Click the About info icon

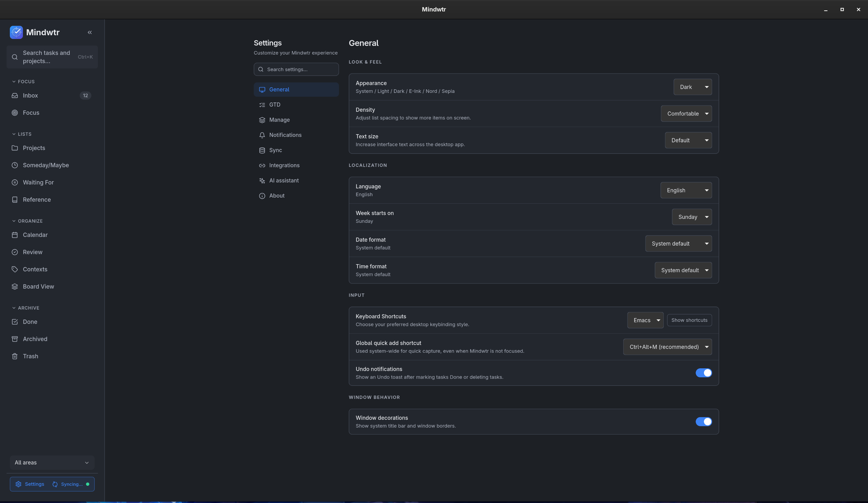(262, 196)
